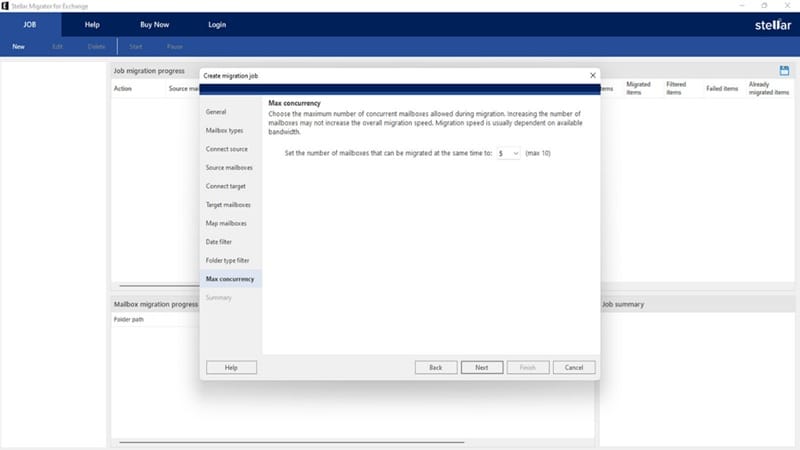Image resolution: width=800 pixels, height=450 pixels.
Task: Click the Action column header
Action: [122, 89]
